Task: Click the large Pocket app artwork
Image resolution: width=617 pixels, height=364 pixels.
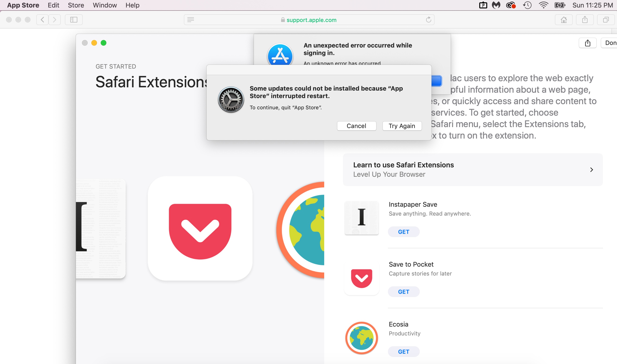Action: point(200,228)
